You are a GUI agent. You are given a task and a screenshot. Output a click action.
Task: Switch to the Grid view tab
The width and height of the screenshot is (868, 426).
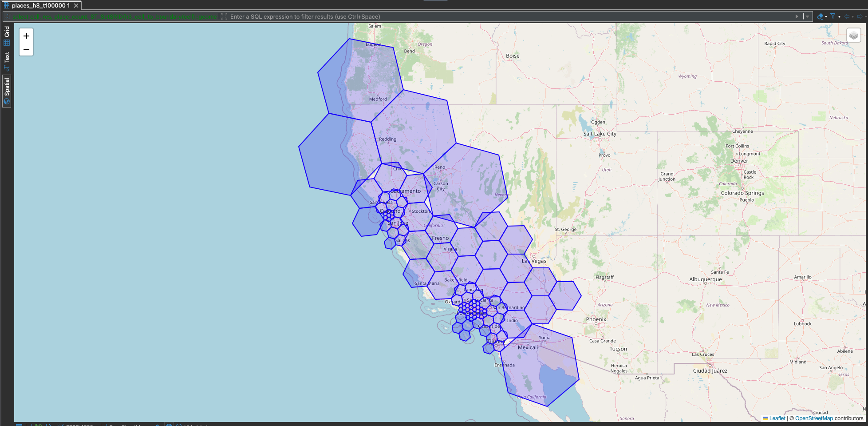tap(7, 36)
